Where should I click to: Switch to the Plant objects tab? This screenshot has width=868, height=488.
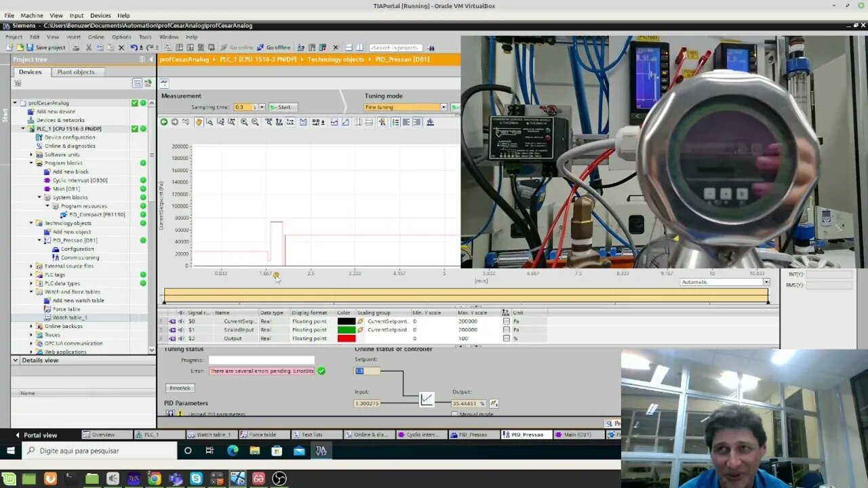[x=76, y=72]
